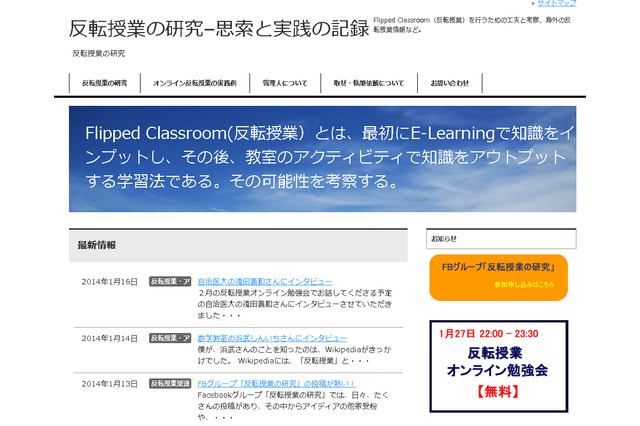Image resolution: width=640 pixels, height=426 pixels.
Task: Open 反転授業の研究 menu item
Action: 104,83
